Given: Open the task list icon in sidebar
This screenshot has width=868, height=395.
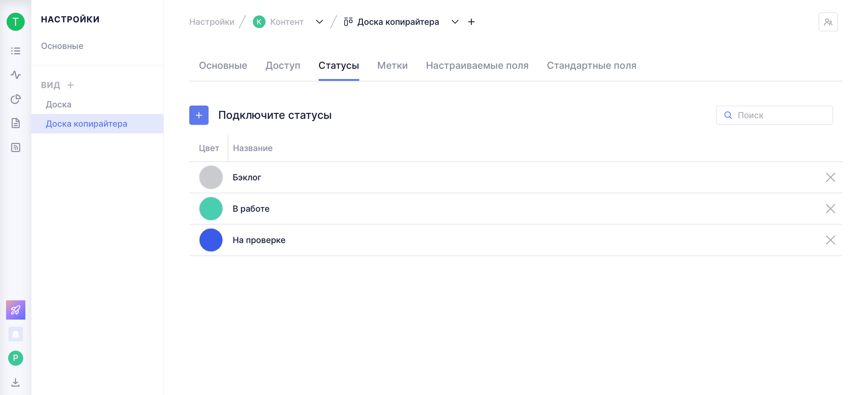Looking at the screenshot, I should pos(16,51).
